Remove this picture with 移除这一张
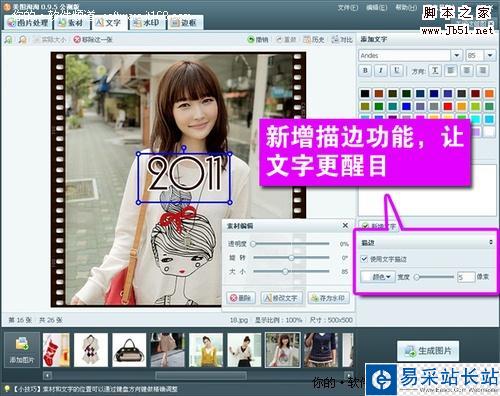 [x=93, y=40]
